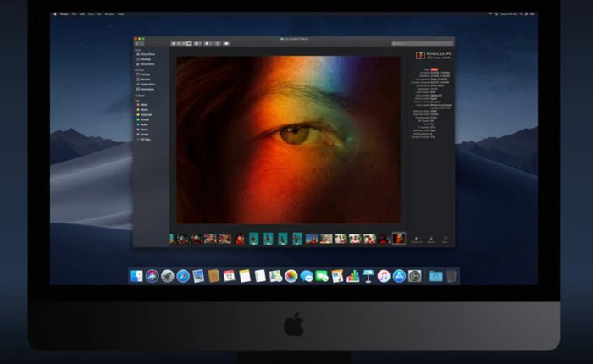Select the highlighted gallery view button
The height and width of the screenshot is (364, 593).
pos(189,43)
